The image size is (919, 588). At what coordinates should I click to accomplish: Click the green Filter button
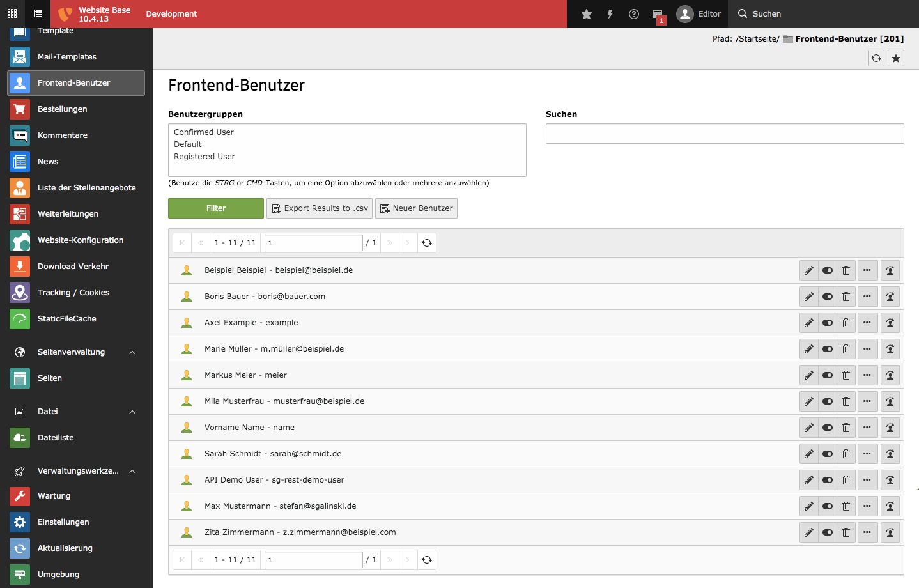click(x=216, y=208)
